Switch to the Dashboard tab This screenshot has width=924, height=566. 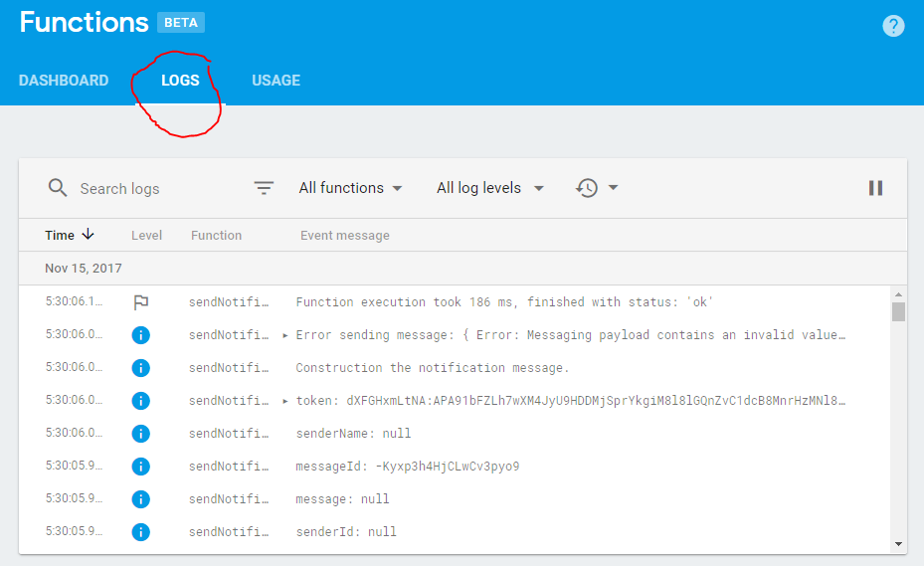click(64, 81)
